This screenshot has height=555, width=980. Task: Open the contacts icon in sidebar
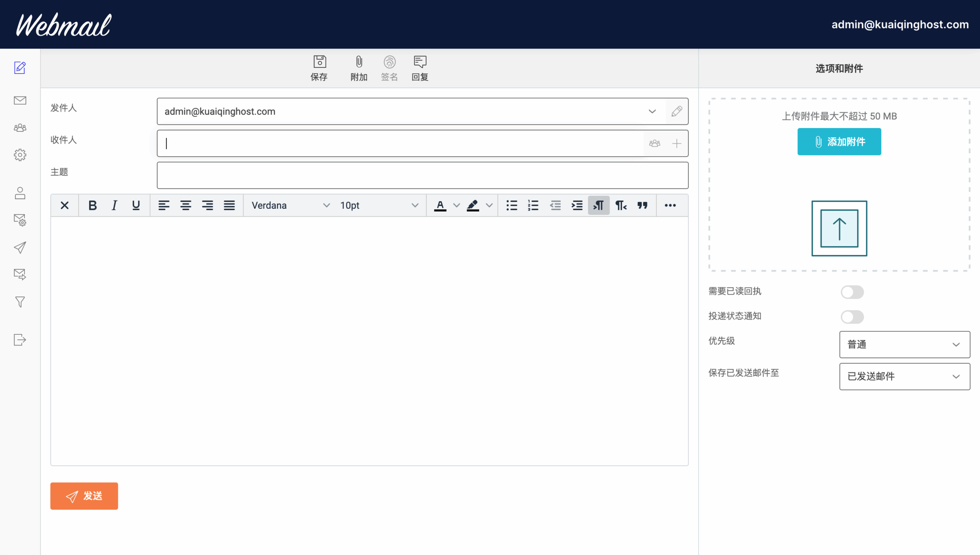(x=20, y=128)
